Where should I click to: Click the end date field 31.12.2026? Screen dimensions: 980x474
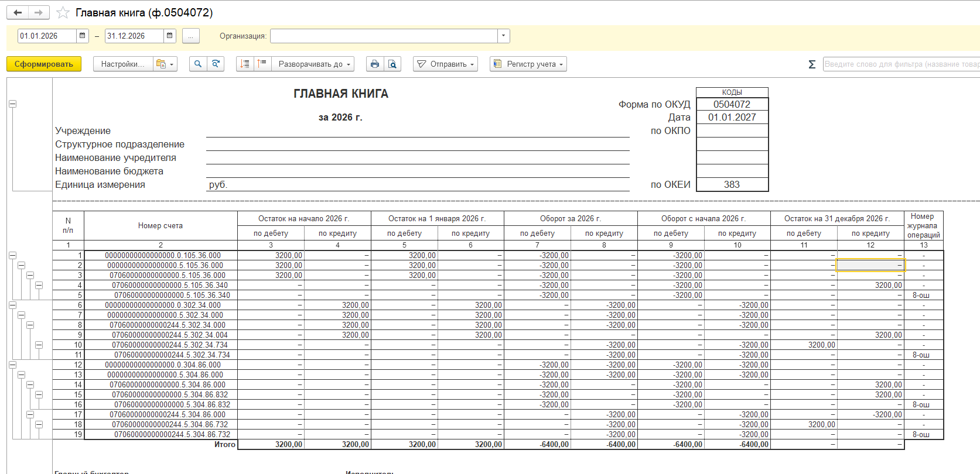[135, 36]
